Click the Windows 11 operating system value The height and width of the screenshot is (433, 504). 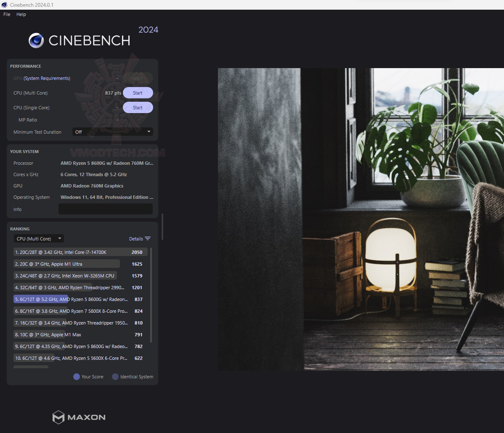coord(107,197)
